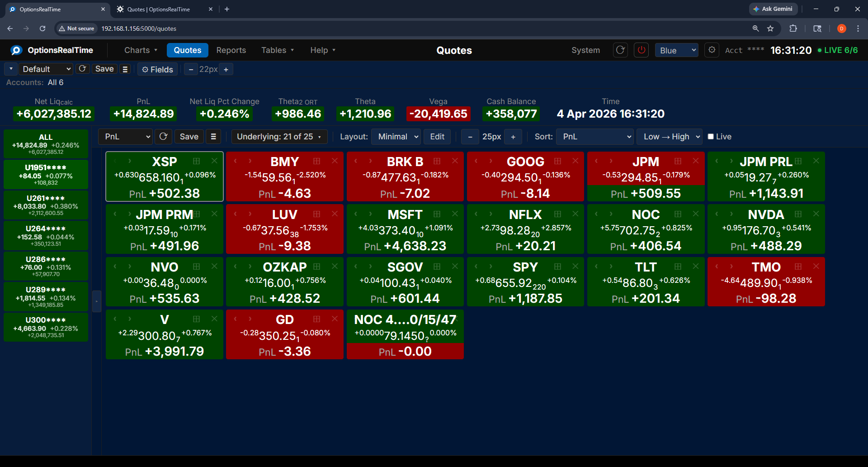This screenshot has width=868, height=467.
Task: Click previous arrow on the LUV tile
Action: [236, 214]
